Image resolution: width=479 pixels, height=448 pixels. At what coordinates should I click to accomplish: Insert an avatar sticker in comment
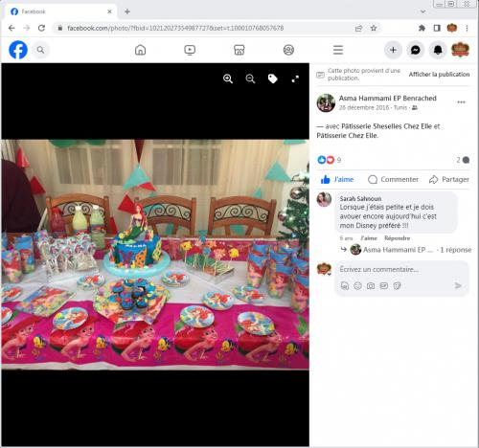coord(345,286)
